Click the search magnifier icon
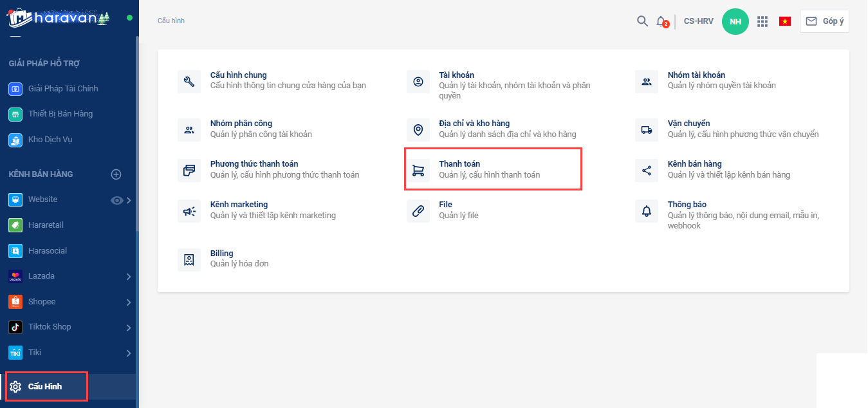868x408 pixels. coord(642,21)
